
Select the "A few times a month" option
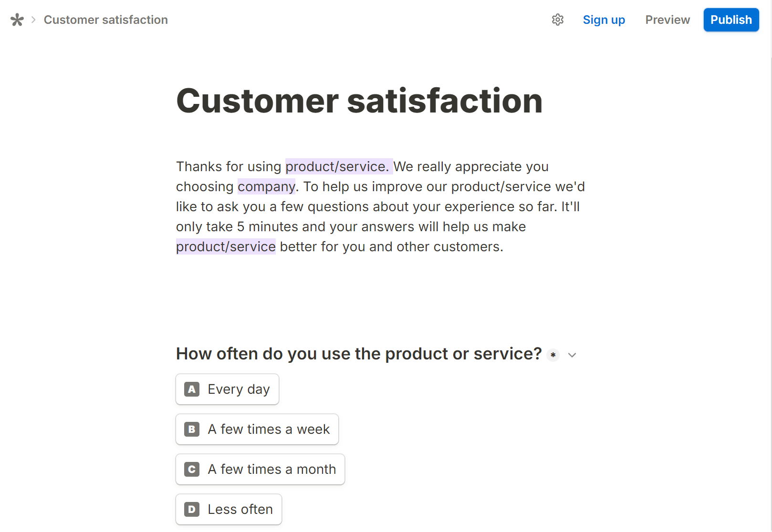260,470
